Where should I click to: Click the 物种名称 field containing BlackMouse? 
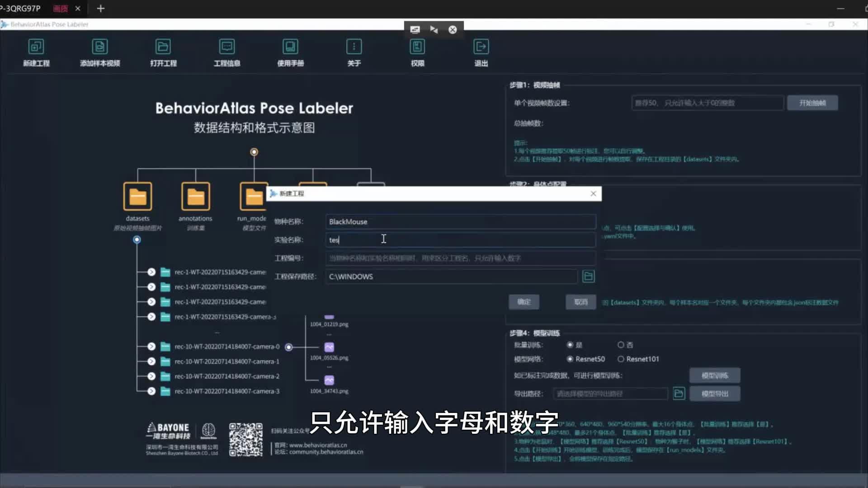(x=460, y=222)
